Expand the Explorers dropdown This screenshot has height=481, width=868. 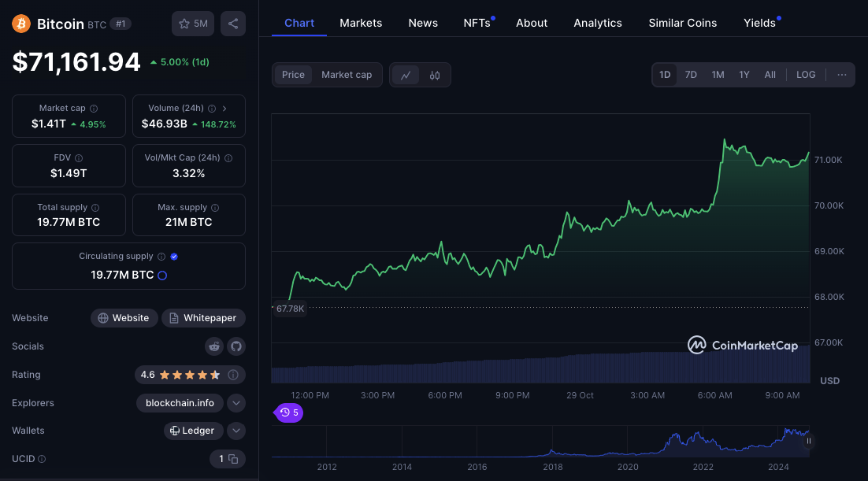[x=236, y=403]
